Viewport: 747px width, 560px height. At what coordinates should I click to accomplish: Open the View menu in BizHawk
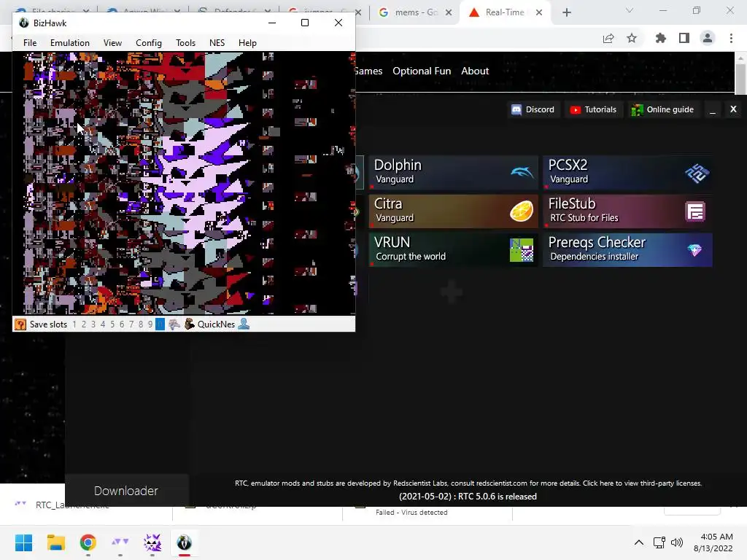tap(113, 43)
